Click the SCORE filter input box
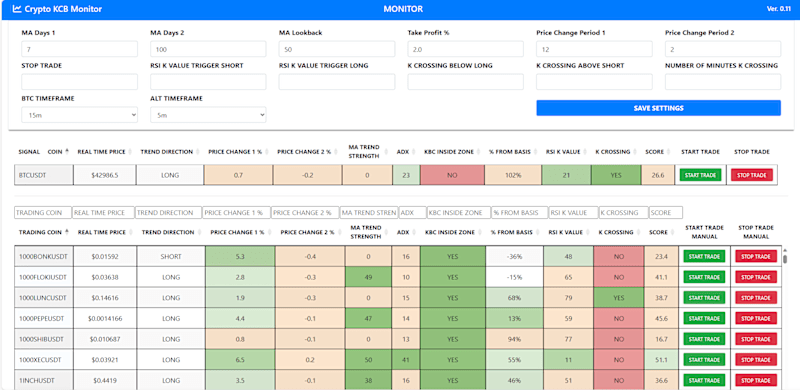 pyautogui.click(x=665, y=212)
